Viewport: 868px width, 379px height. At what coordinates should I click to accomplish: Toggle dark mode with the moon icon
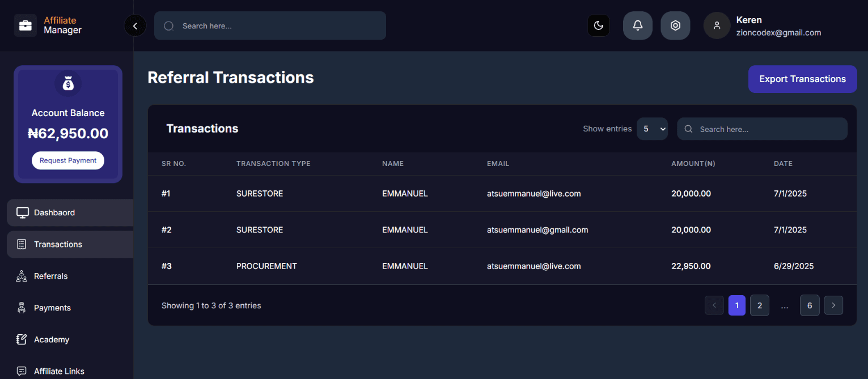(x=598, y=25)
